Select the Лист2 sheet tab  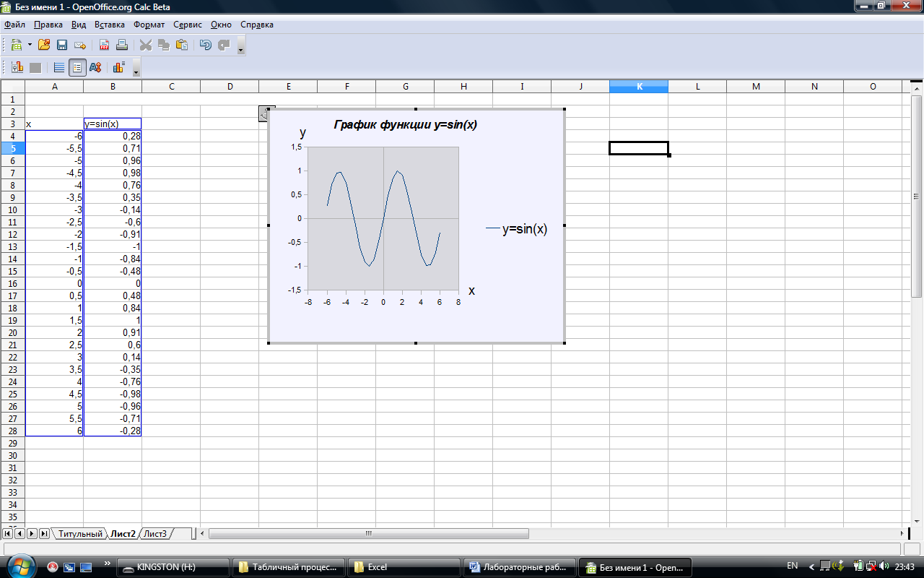(x=123, y=534)
